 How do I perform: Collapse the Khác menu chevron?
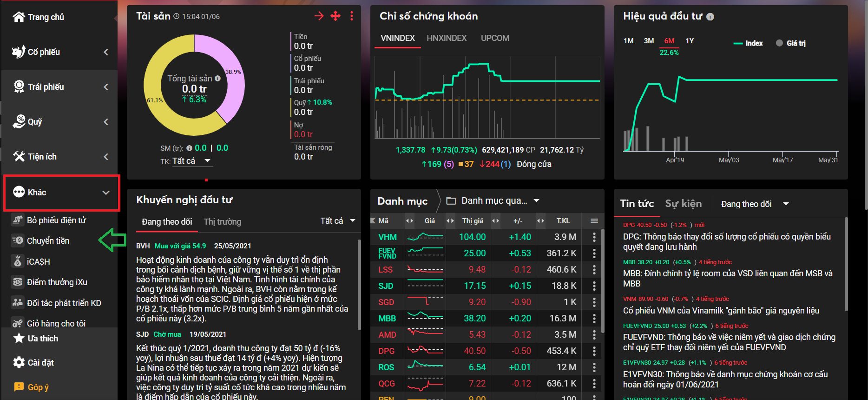[x=106, y=193]
